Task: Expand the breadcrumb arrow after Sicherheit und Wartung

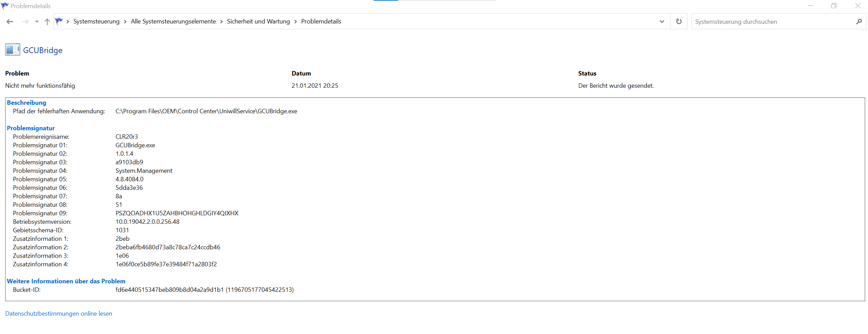Action: 295,21
